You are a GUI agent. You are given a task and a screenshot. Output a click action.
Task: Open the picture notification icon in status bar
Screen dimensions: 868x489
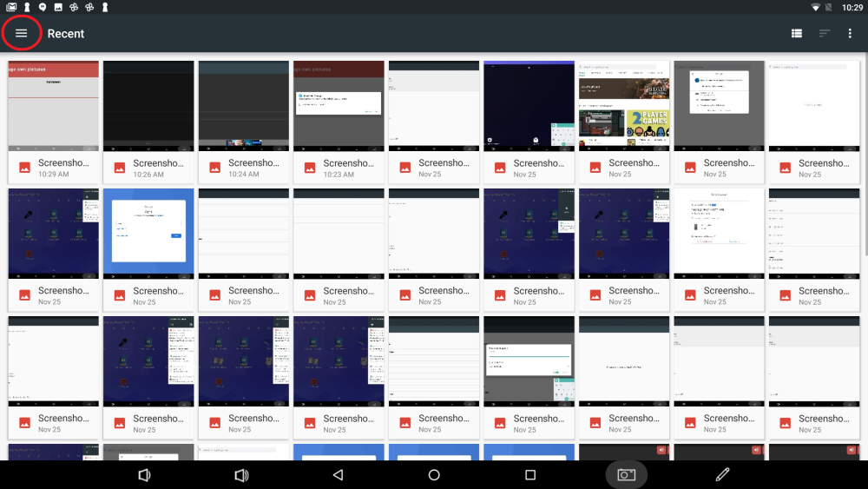coord(58,7)
